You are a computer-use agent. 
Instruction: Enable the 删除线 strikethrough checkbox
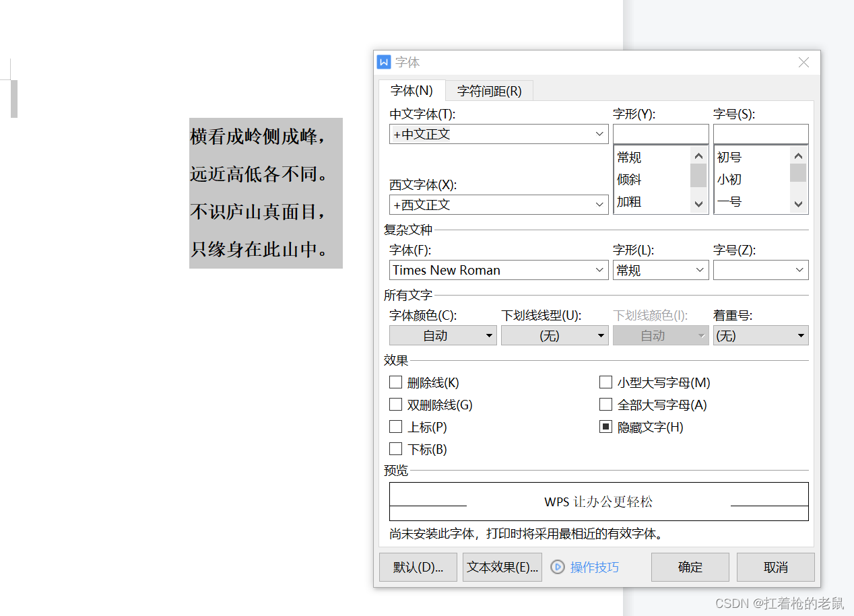[395, 382]
